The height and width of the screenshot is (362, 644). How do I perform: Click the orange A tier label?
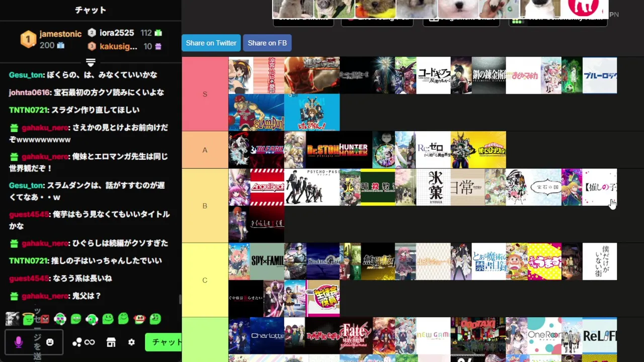205,150
